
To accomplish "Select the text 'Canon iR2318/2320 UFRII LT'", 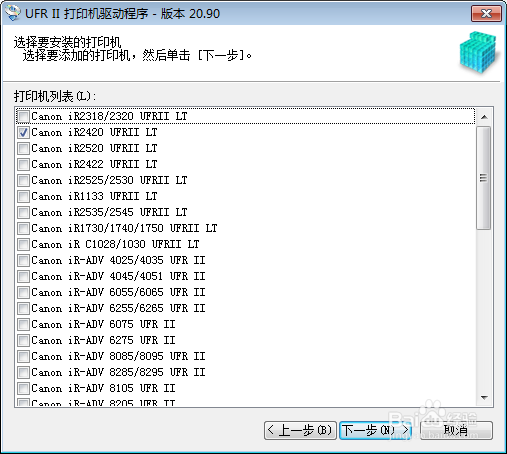I will pos(109,116).
